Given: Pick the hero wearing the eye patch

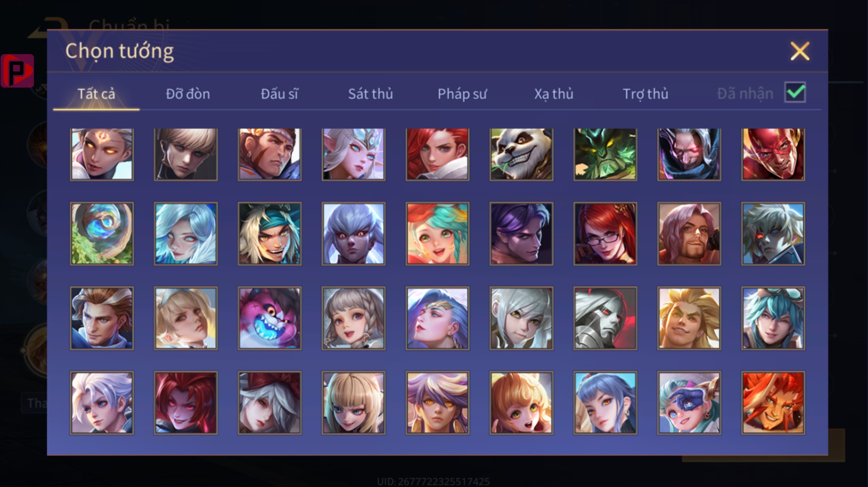Looking at the screenshot, I should click(x=689, y=403).
